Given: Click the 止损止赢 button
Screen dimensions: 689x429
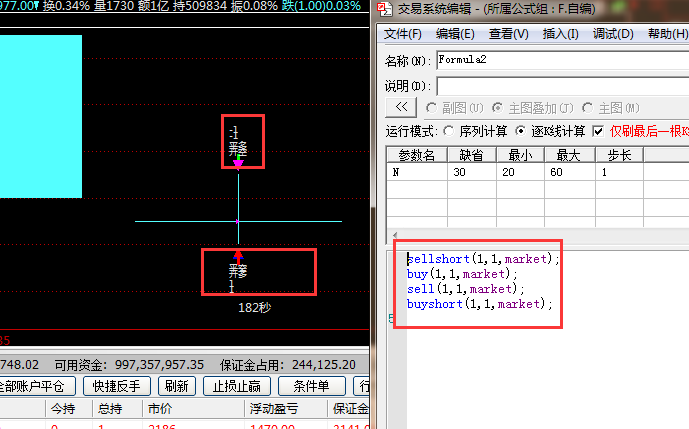Looking at the screenshot, I should click(236, 386).
